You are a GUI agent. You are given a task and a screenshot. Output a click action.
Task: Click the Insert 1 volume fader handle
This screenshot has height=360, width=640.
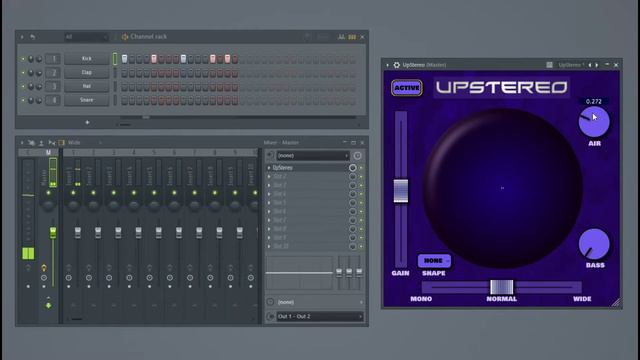[x=78, y=233]
